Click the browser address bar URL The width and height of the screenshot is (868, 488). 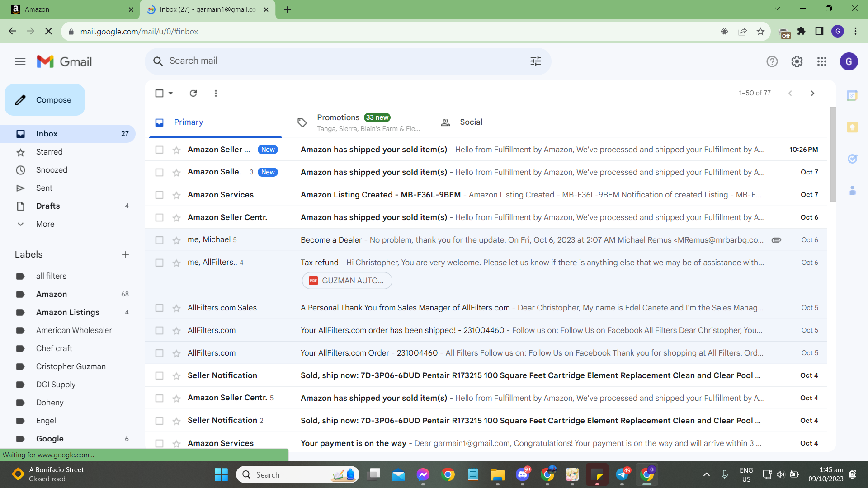click(x=139, y=32)
